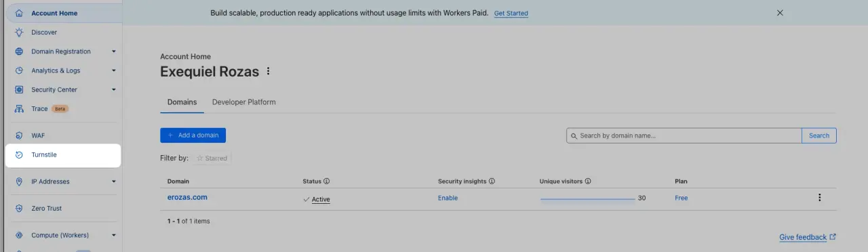Open Turnstile in the sidebar
The image size is (868, 252).
coord(63,154)
